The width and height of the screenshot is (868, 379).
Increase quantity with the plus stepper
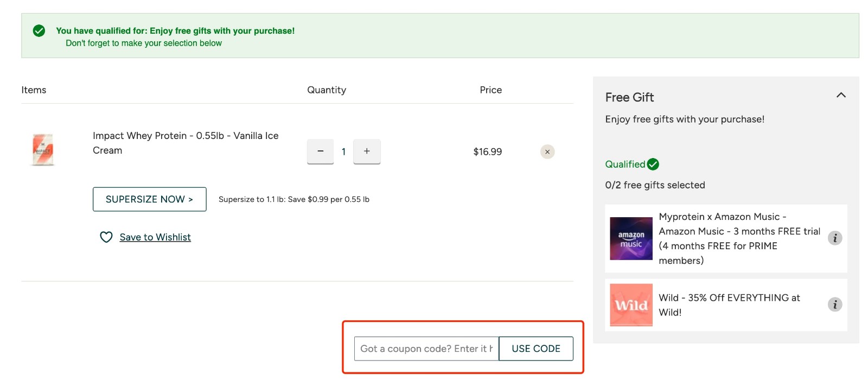point(367,151)
